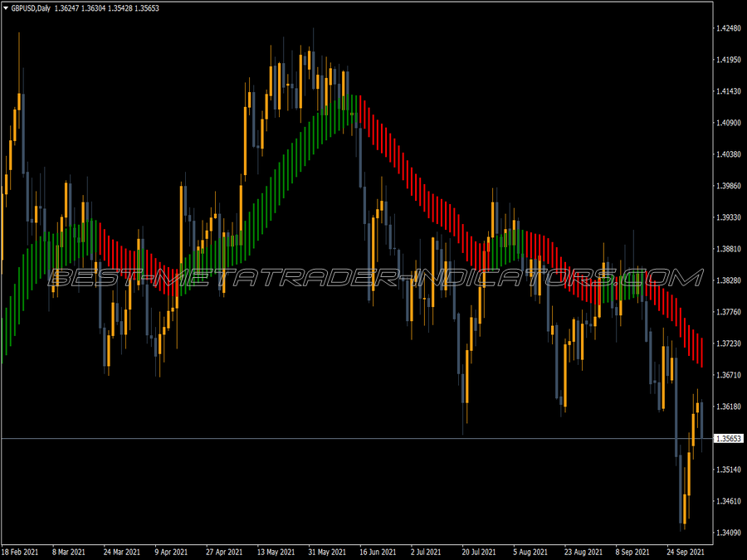This screenshot has height=560, width=747.
Task: Click date label 24 Mar 2021
Action: tap(121, 552)
